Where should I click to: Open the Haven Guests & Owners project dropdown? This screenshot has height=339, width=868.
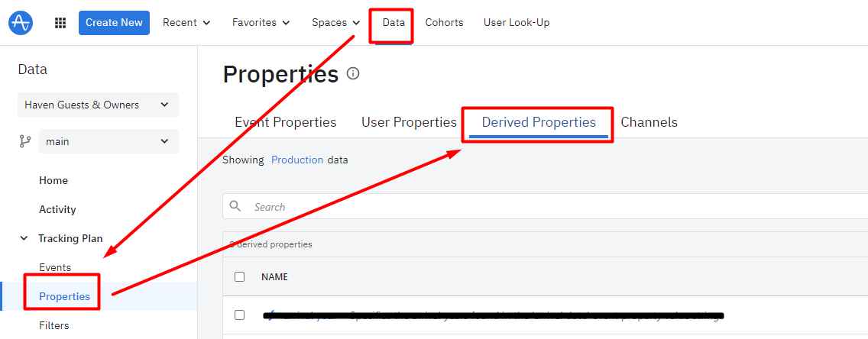pos(98,105)
